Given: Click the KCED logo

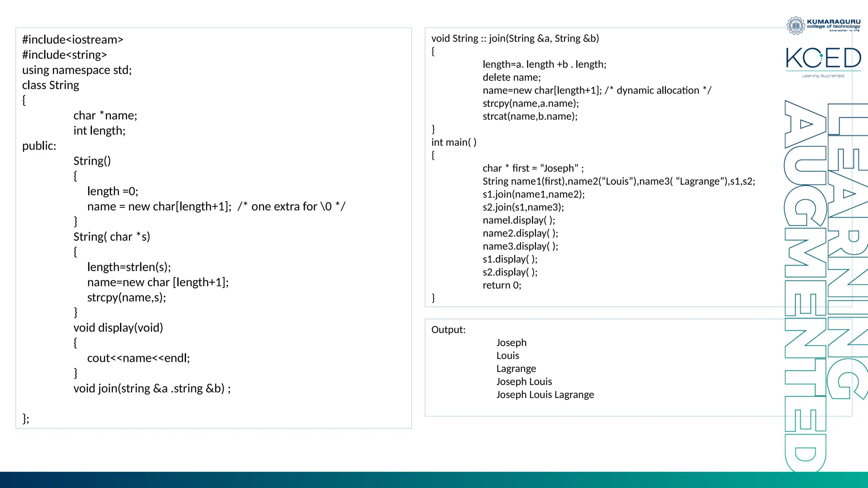Looking at the screenshot, I should (x=823, y=58).
